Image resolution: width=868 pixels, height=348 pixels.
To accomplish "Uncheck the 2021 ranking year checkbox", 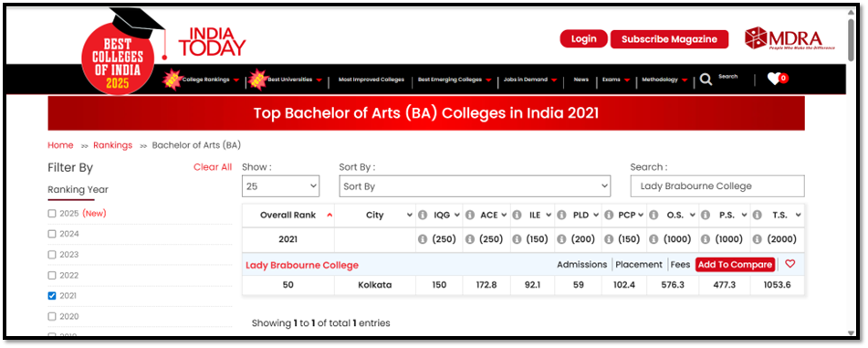I will pos(52,296).
